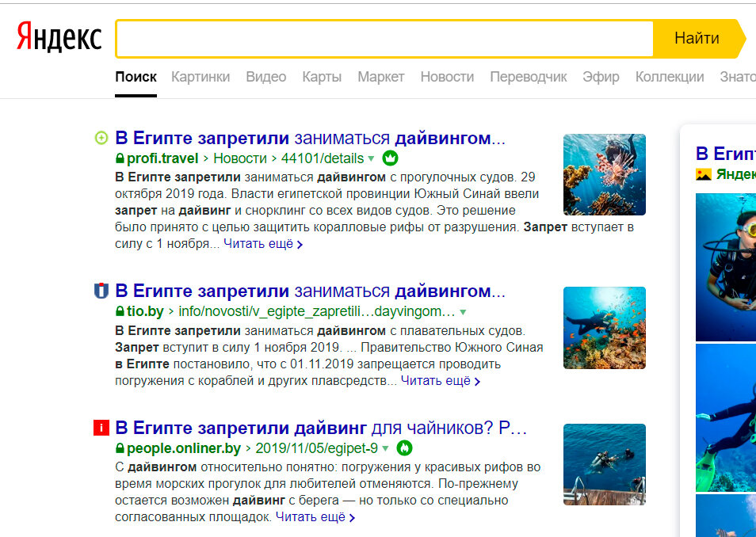Open the 2019/11/05/egipet-9 path link
The height and width of the screenshot is (537, 756).
[317, 448]
